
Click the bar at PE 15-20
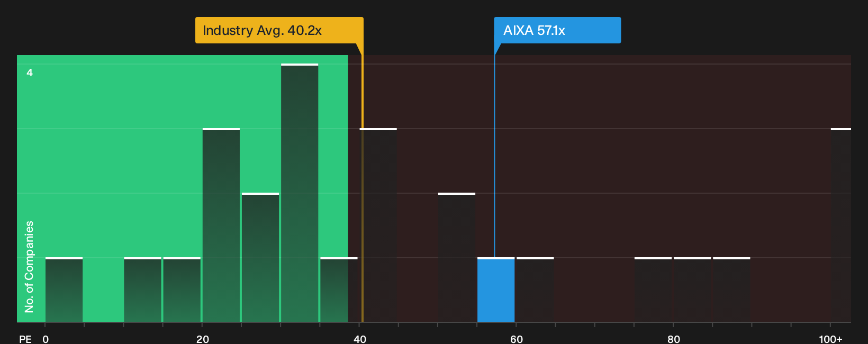point(182,290)
